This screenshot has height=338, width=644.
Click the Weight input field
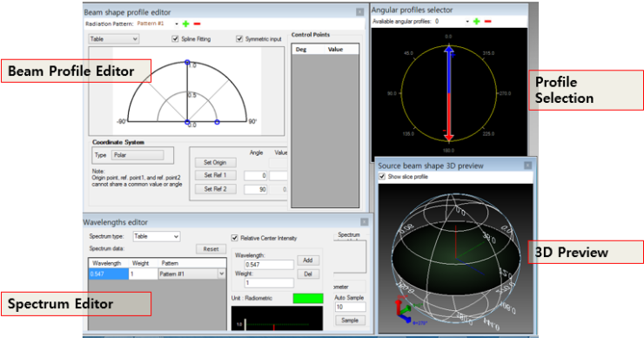[x=269, y=282]
